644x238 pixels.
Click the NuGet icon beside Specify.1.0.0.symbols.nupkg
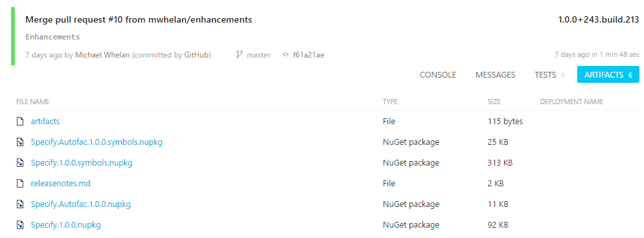(x=19, y=162)
